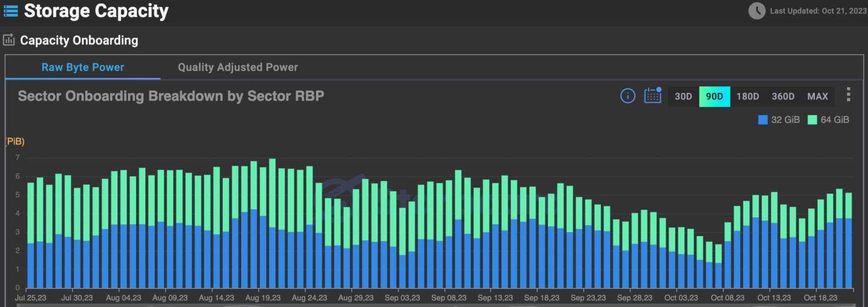The width and height of the screenshot is (868, 307).
Task: Select the 90D time range
Action: pyautogui.click(x=714, y=97)
